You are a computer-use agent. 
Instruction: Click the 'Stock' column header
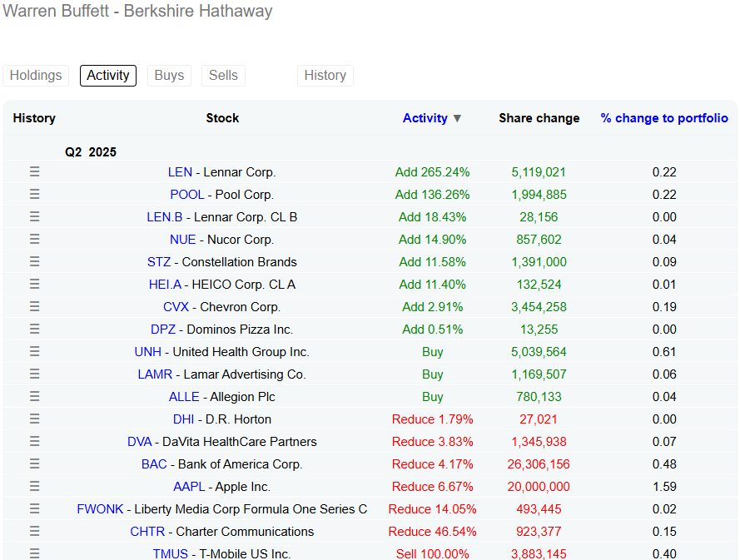(x=222, y=118)
